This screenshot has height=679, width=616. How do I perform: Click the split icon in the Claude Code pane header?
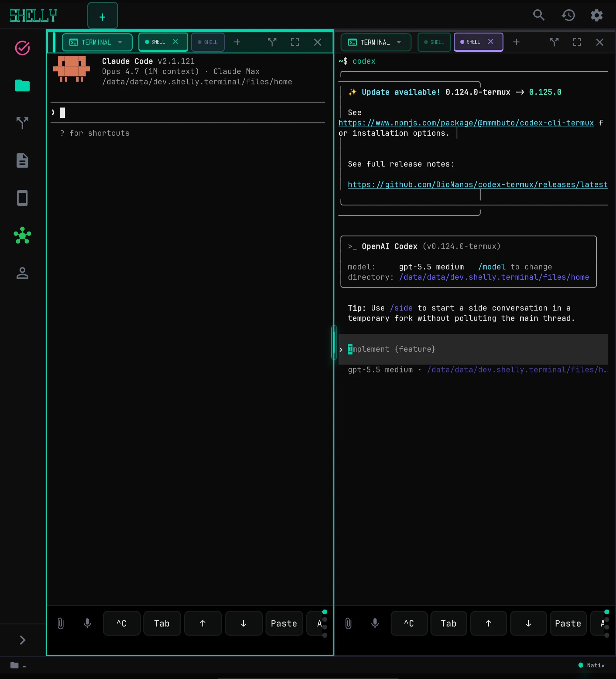coord(272,42)
